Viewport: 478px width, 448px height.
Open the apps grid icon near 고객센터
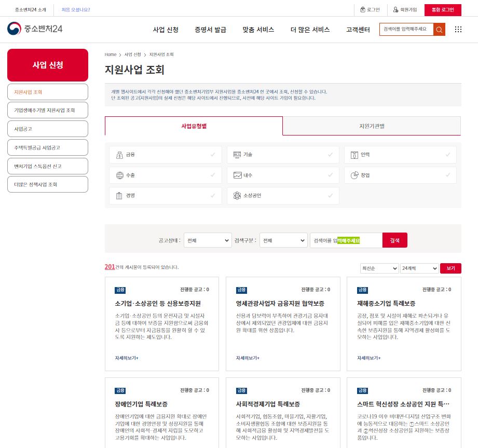click(458, 30)
